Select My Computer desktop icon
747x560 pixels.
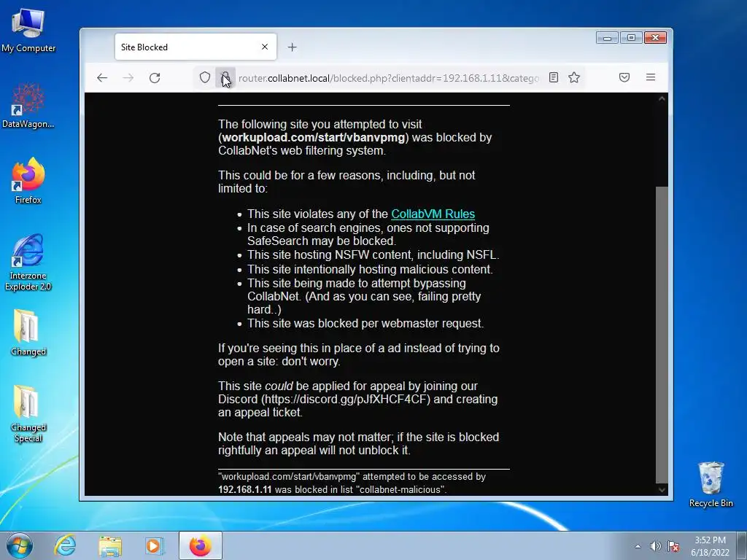point(28,30)
